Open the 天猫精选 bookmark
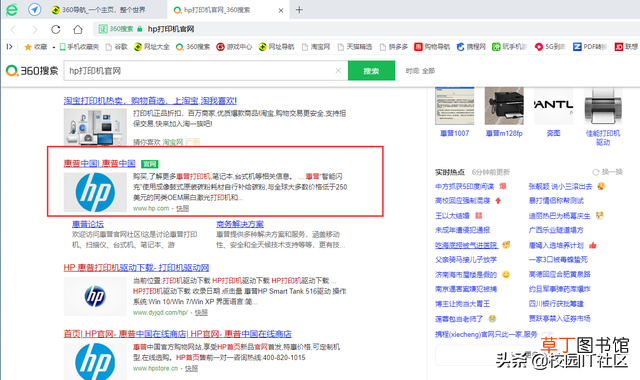Screen dimensions: 640x380 point(355,47)
